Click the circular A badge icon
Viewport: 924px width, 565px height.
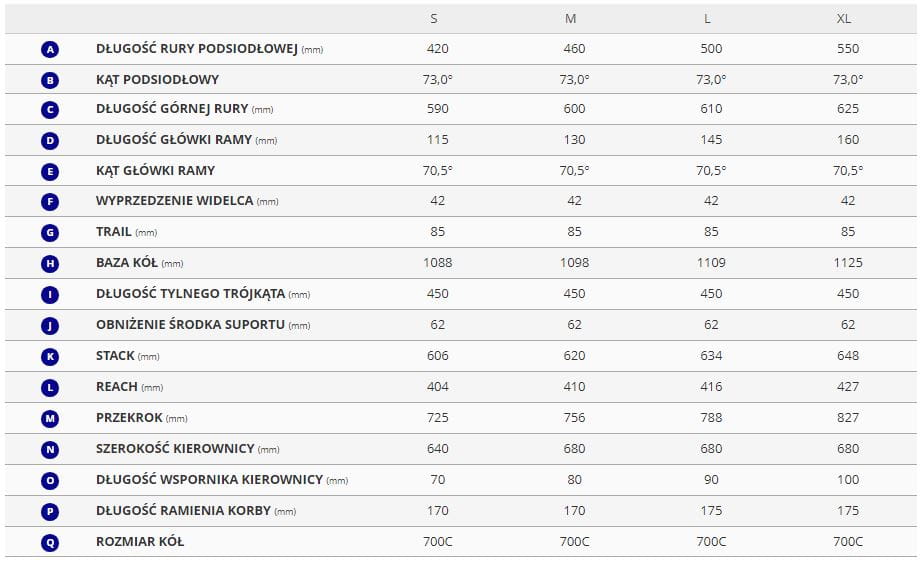51,49
